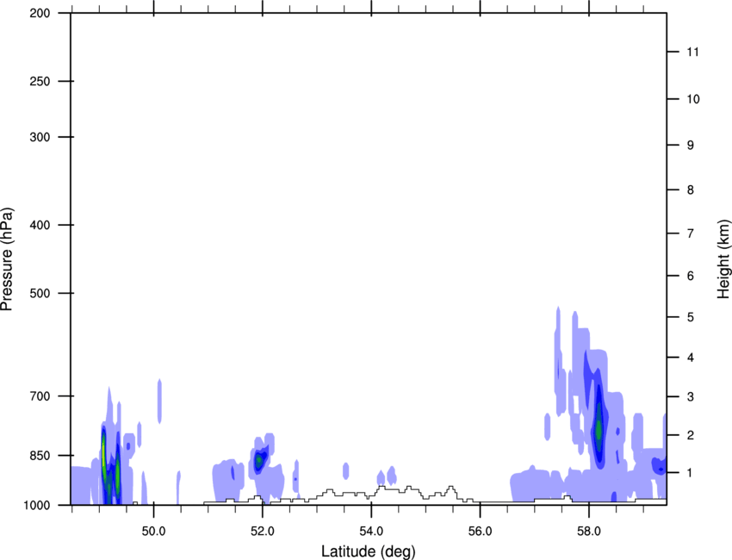Select the 300 pressure tick label
732x560 pixels.
tap(40, 137)
